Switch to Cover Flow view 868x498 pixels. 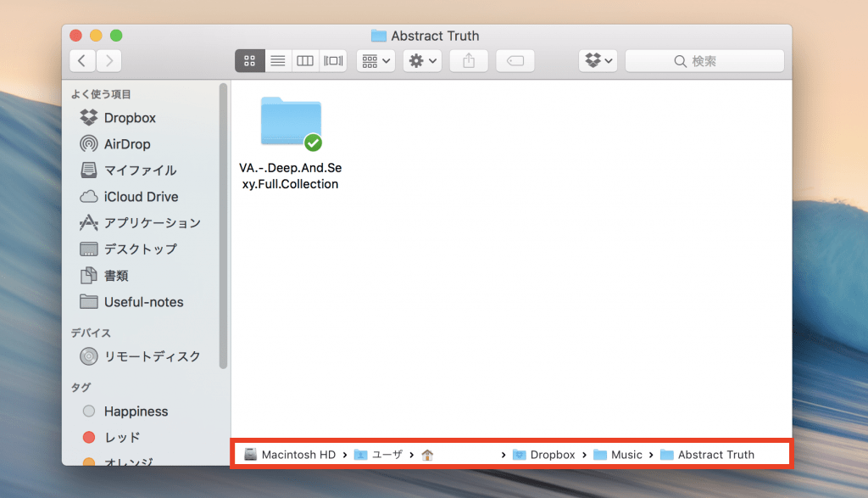click(332, 60)
